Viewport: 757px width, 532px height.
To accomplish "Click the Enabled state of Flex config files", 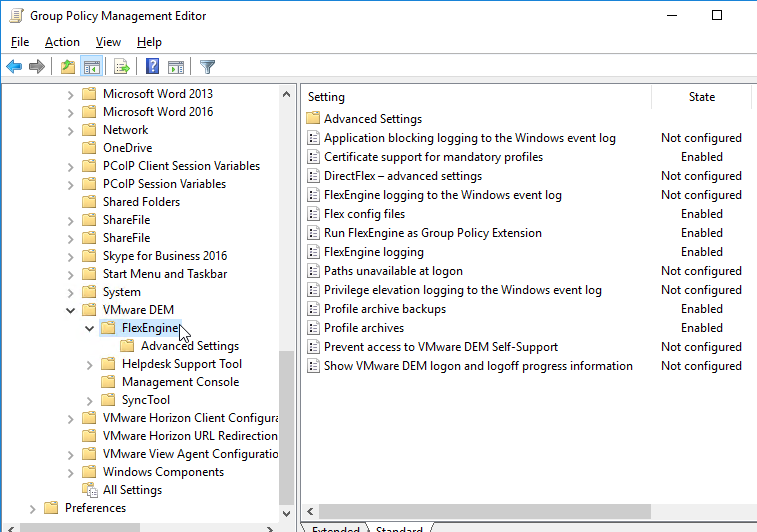I will [x=701, y=214].
